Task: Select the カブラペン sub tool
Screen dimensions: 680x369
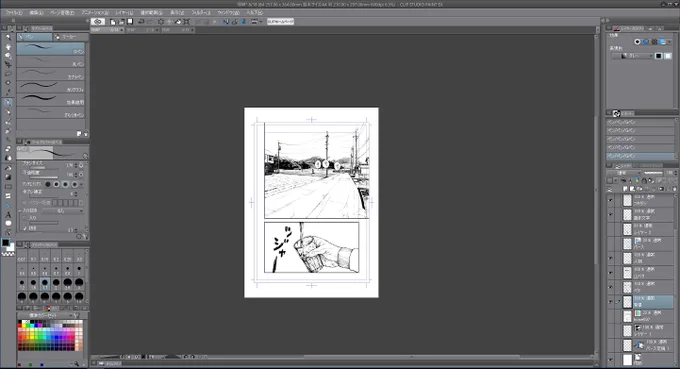Action: [x=51, y=74]
